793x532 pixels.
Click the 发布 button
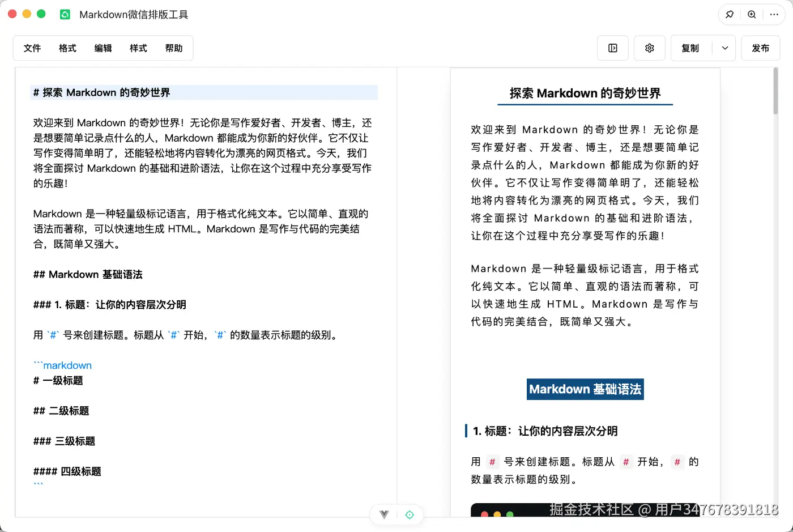(761, 48)
